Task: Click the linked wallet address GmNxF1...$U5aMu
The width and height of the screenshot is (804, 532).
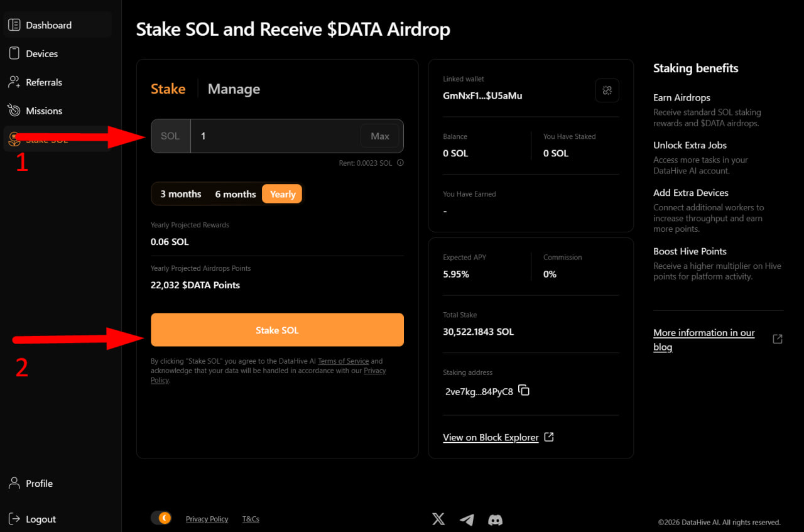Action: click(x=482, y=96)
